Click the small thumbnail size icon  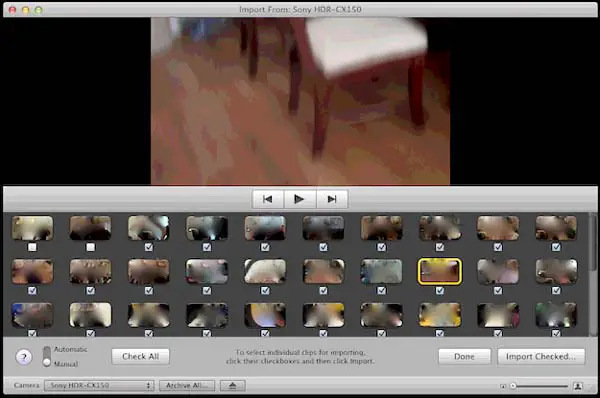coord(503,386)
